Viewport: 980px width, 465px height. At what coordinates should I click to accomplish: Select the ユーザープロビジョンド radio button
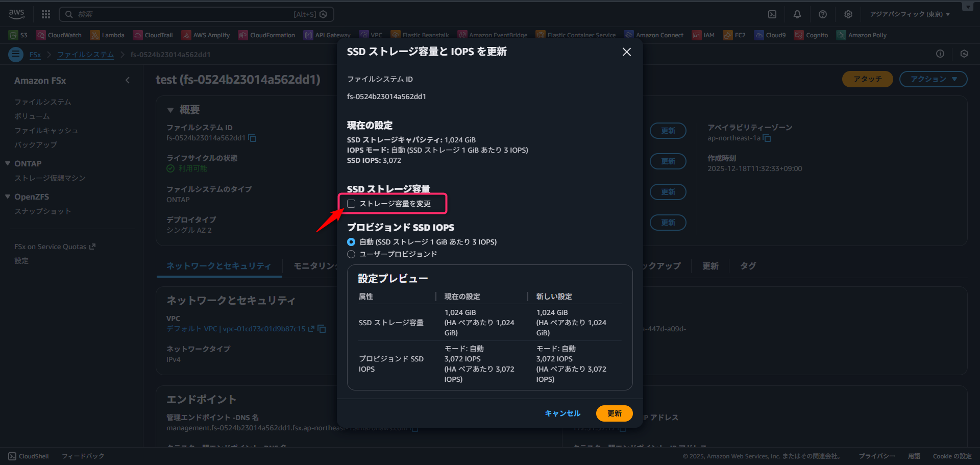pos(351,254)
